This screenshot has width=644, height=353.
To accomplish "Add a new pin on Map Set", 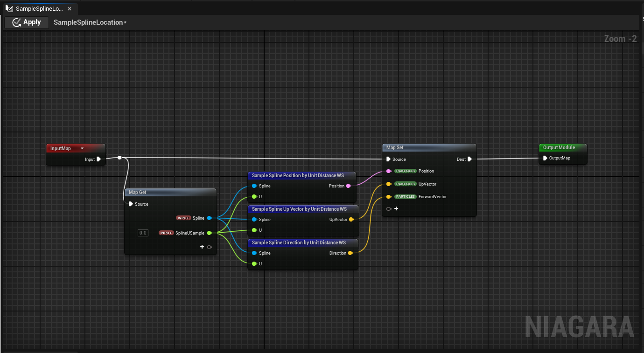I will coord(396,209).
